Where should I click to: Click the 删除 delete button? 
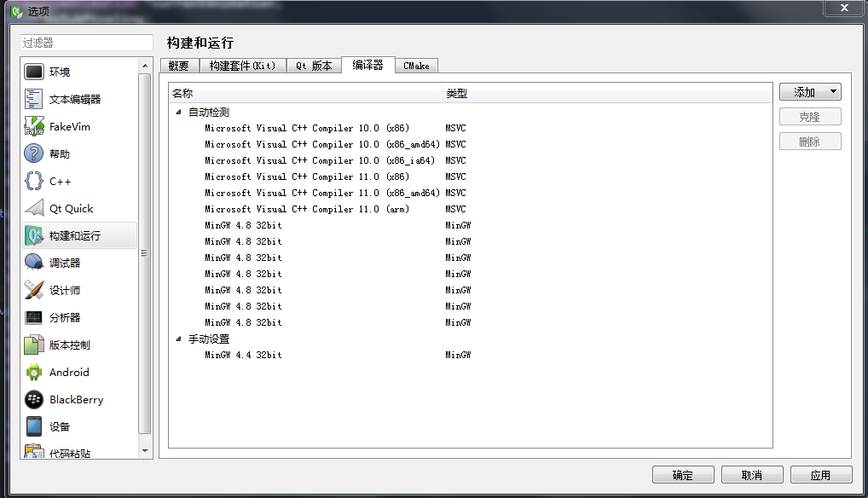[810, 142]
